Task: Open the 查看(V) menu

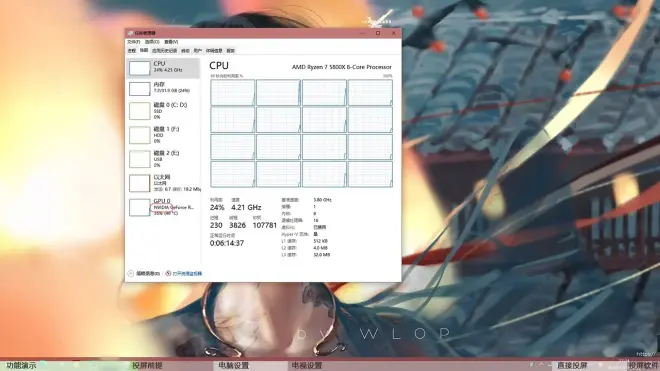Action: click(171, 42)
